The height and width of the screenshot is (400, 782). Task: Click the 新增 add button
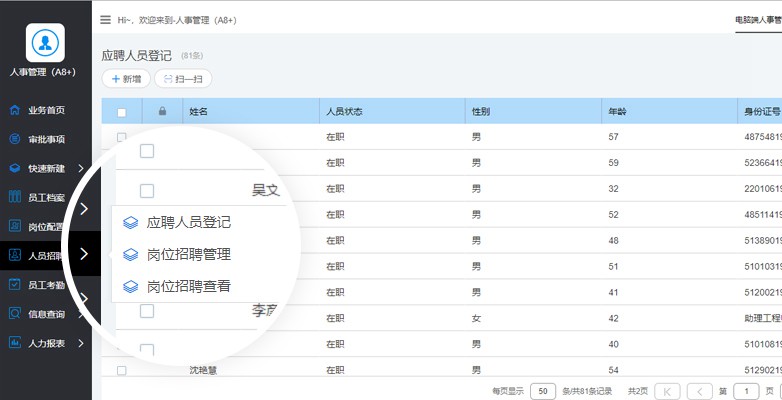click(126, 79)
